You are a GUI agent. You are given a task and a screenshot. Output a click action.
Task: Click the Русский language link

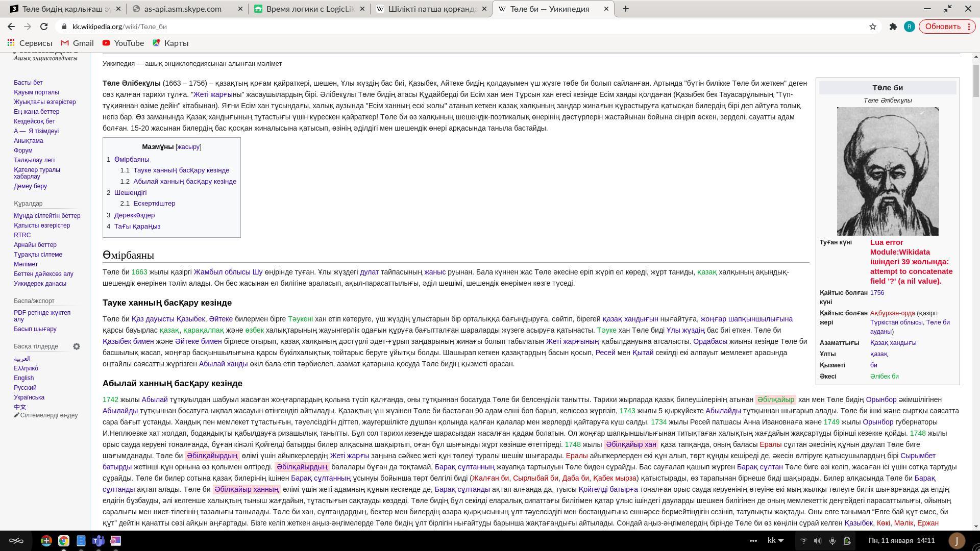(x=25, y=388)
